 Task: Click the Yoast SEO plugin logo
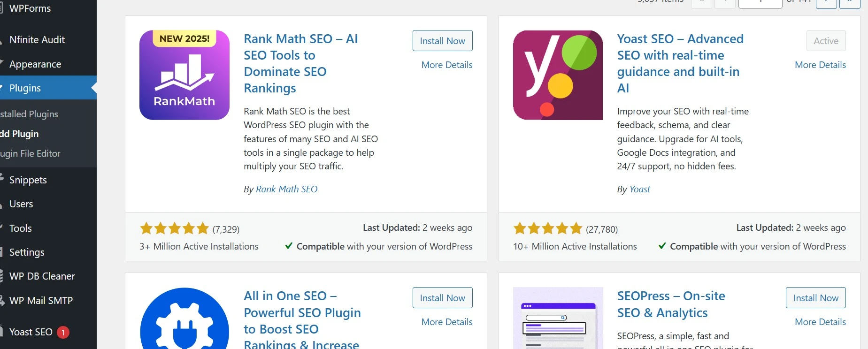coord(558,75)
